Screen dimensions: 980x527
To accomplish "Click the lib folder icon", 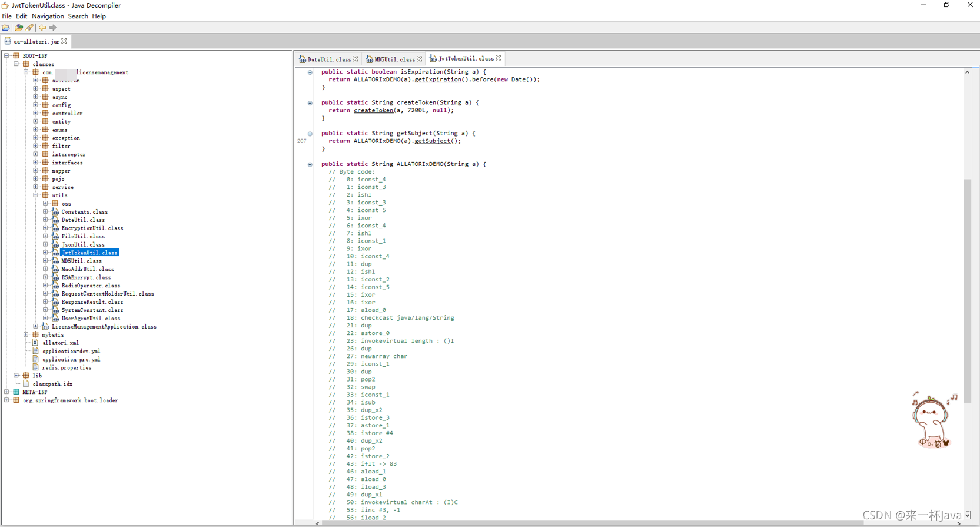I will click(x=26, y=375).
